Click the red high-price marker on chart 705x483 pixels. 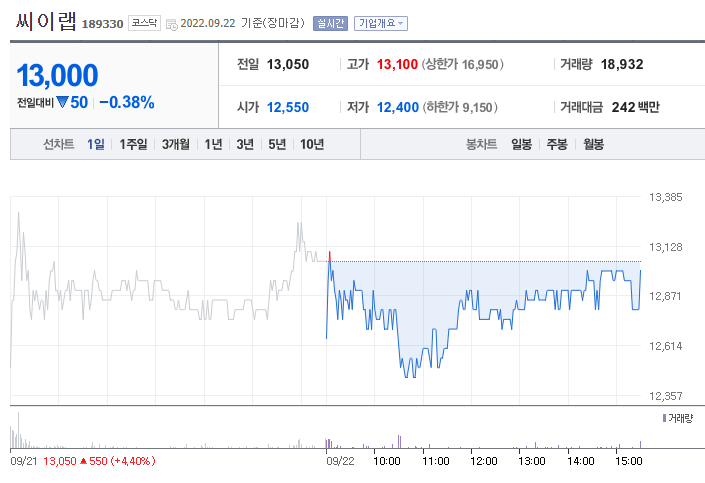pyautogui.click(x=330, y=256)
